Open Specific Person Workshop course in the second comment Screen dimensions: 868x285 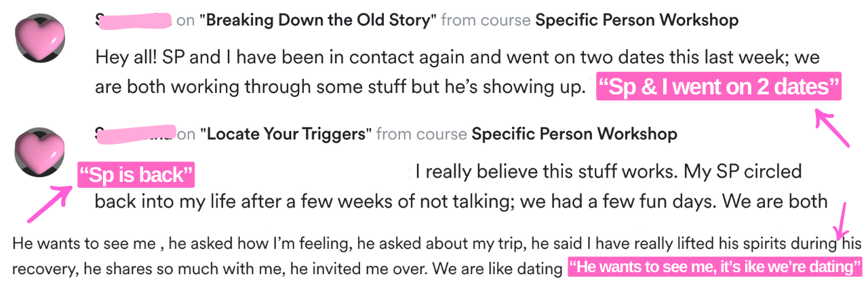click(574, 134)
